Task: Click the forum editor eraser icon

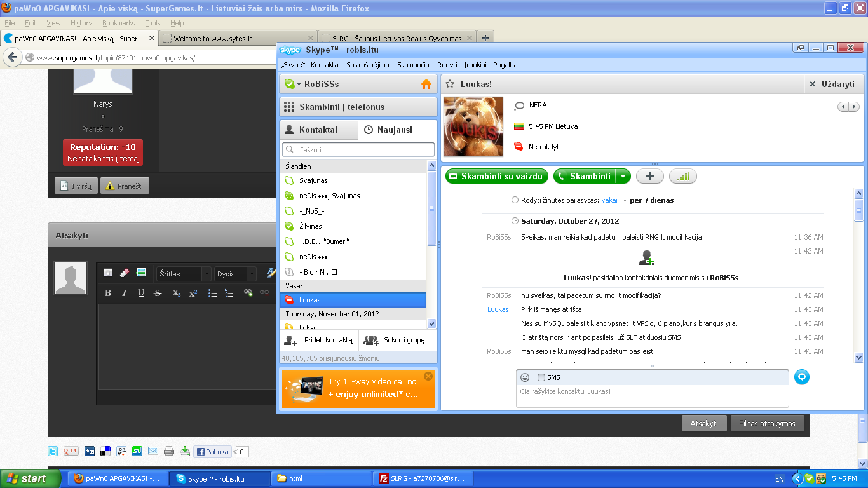Action: pyautogui.click(x=125, y=273)
